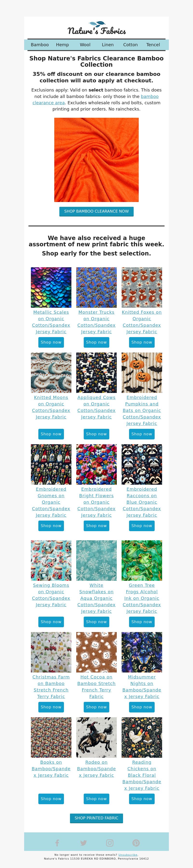This screenshot has width=193, height=868.
Task: Click Shop now under Hot Cocoa fabric
Action: coord(96,707)
